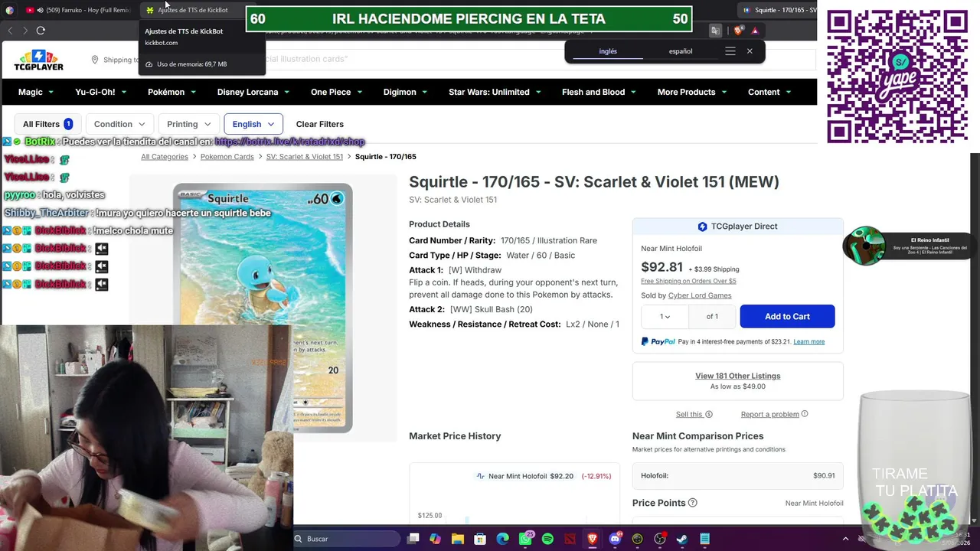Expand the Magic menu
Viewport: 980px width, 551px height.
[36, 92]
